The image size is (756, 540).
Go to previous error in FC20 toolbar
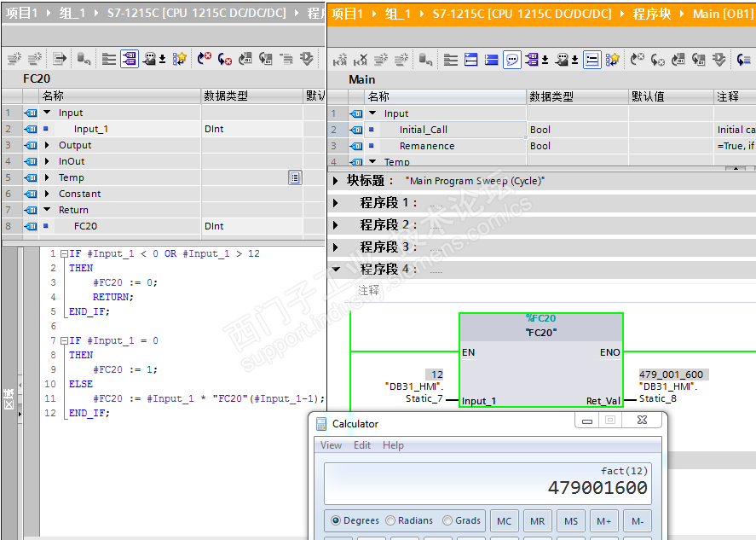pyautogui.click(x=225, y=59)
